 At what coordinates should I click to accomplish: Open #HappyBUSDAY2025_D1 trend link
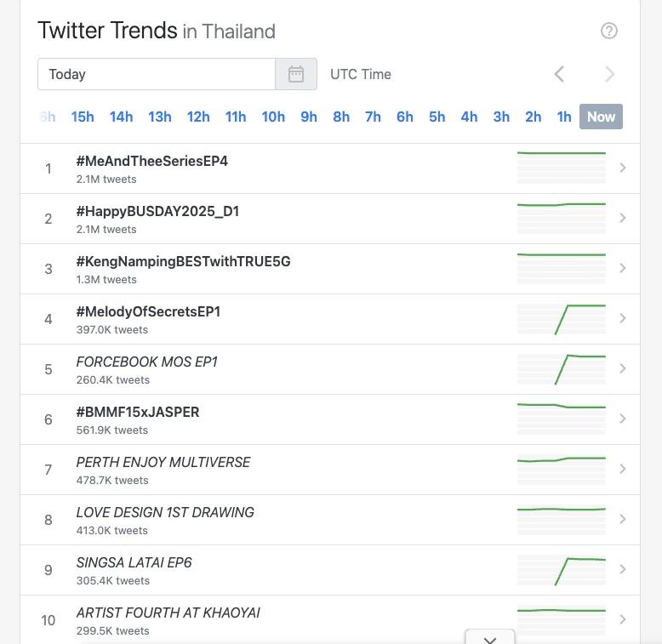157,211
